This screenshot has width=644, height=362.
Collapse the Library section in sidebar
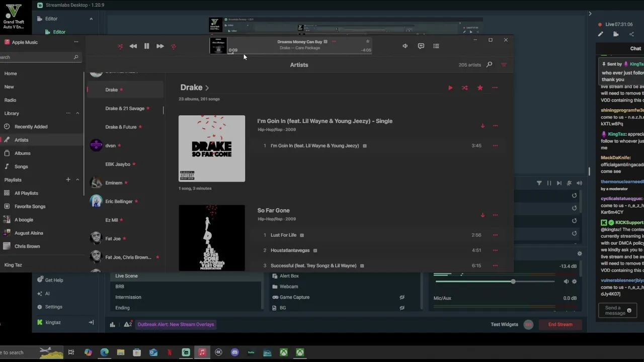[x=77, y=114]
